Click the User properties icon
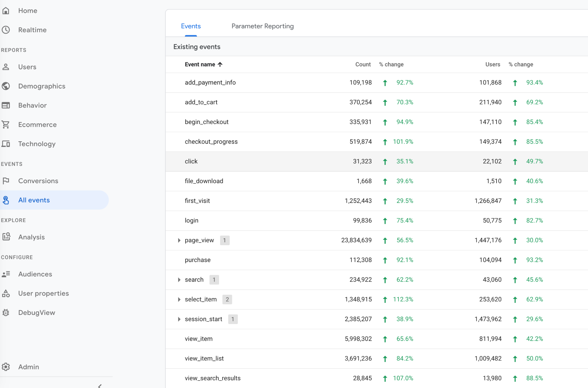The image size is (588, 388). [x=6, y=293]
